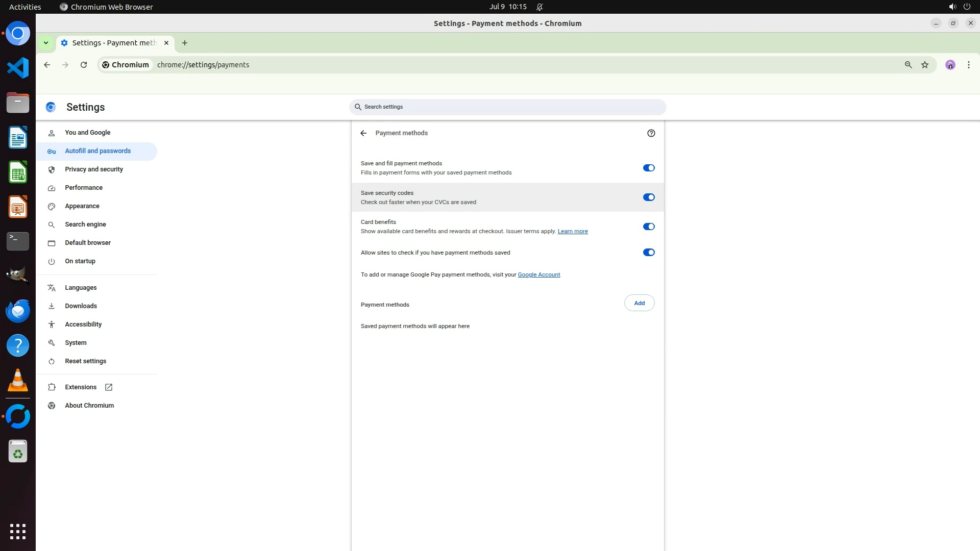Expand the tab search dropdown arrow
This screenshot has height=551, width=980.
46,43
